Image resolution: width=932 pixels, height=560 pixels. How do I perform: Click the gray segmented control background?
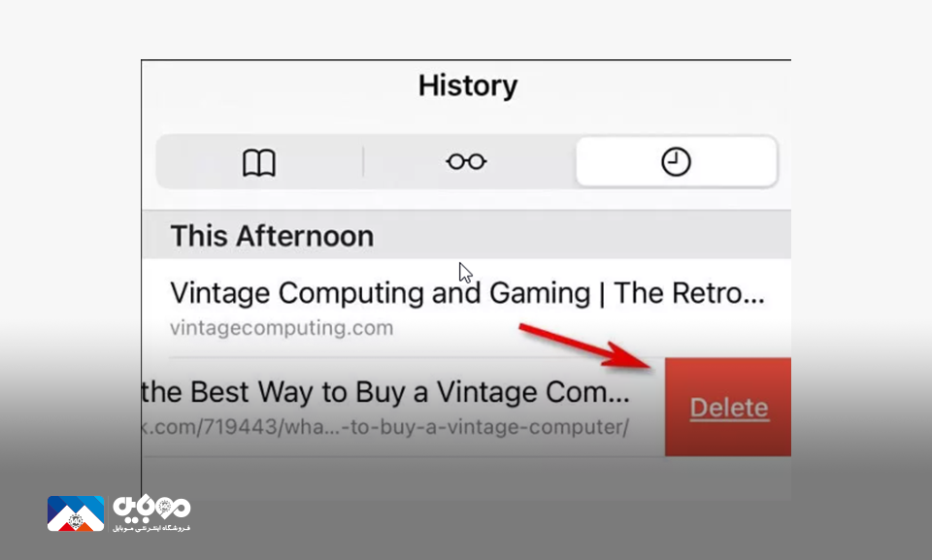(467, 162)
